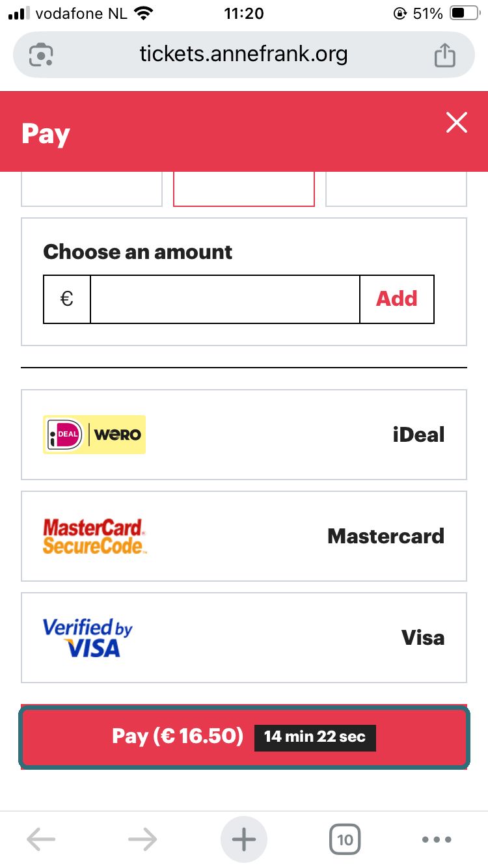Image resolution: width=488 pixels, height=868 pixels.
Task: Select Mastercard as payment method
Action: click(x=244, y=536)
